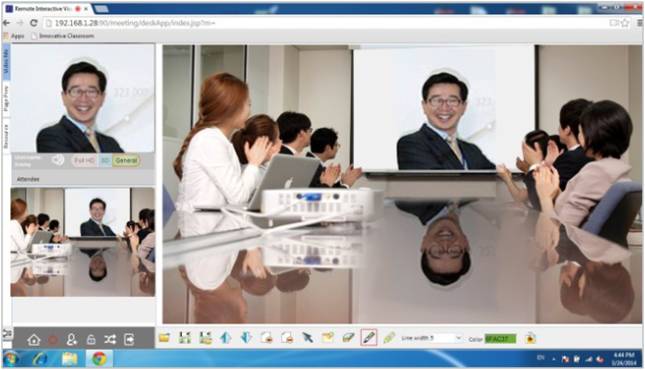Select the Full HD quality button
Screen dimensions: 645x370
tap(84, 161)
